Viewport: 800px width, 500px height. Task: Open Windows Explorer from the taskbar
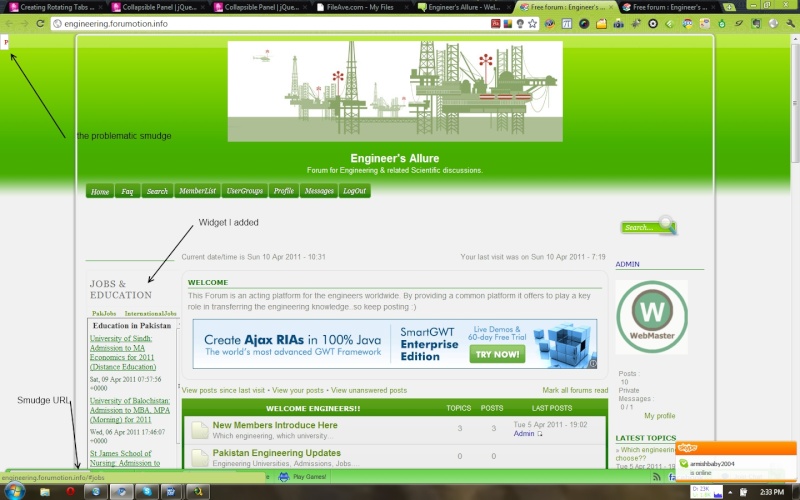45,492
